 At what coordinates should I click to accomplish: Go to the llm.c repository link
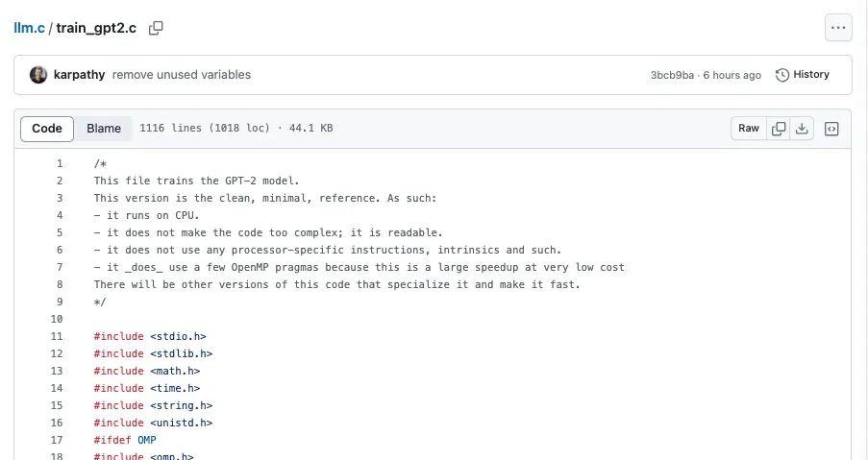[29, 28]
